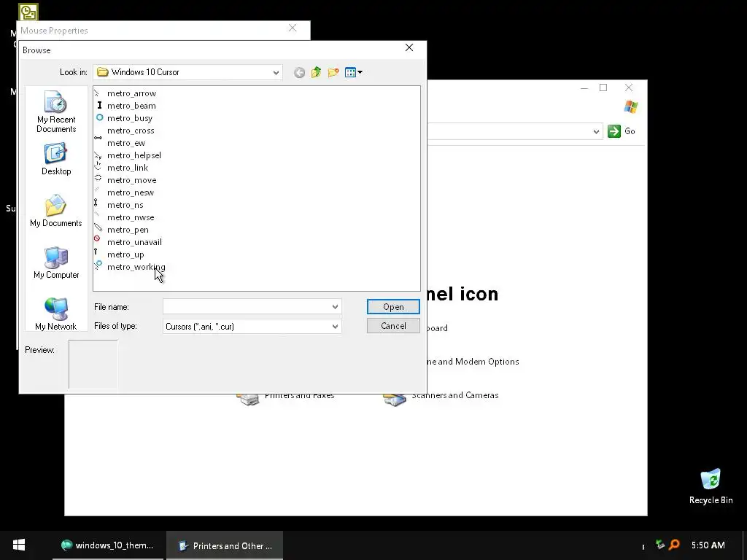Close the Browse dialog
The image size is (747, 560).
tap(409, 47)
